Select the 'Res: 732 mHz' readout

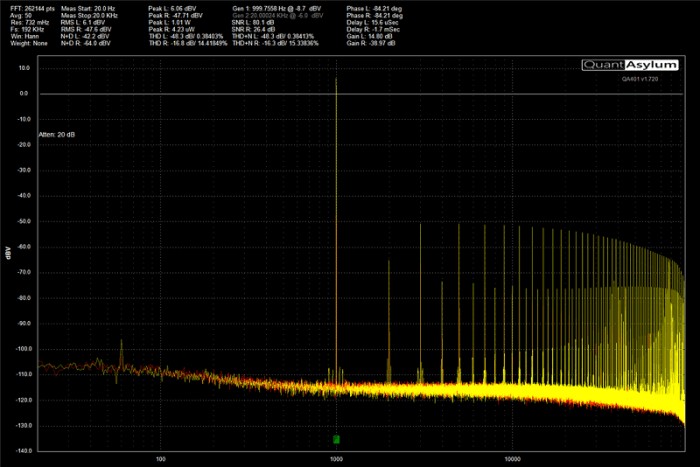pos(30,22)
